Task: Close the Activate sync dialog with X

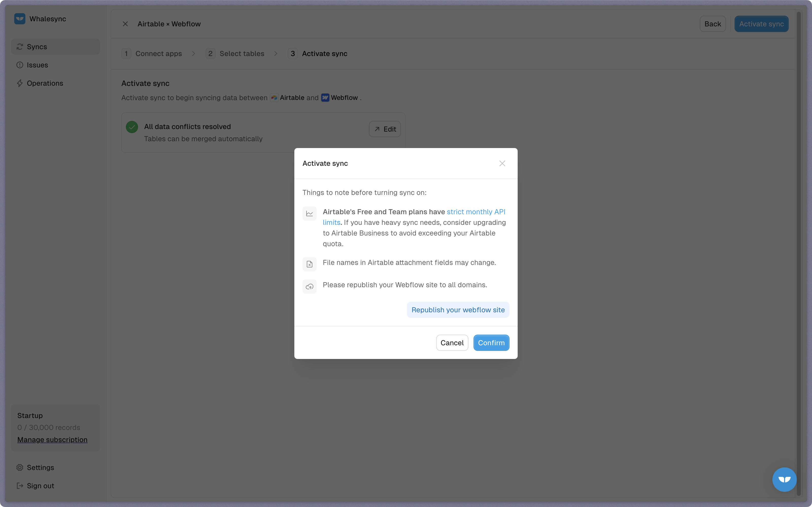Action: [502, 163]
